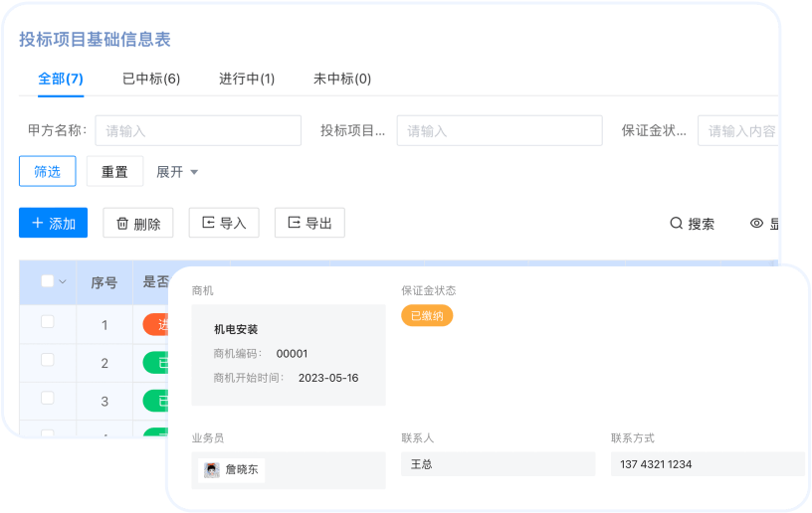This screenshot has width=812, height=513.
Task: Open the 进行中(1) tab
Action: [247, 79]
